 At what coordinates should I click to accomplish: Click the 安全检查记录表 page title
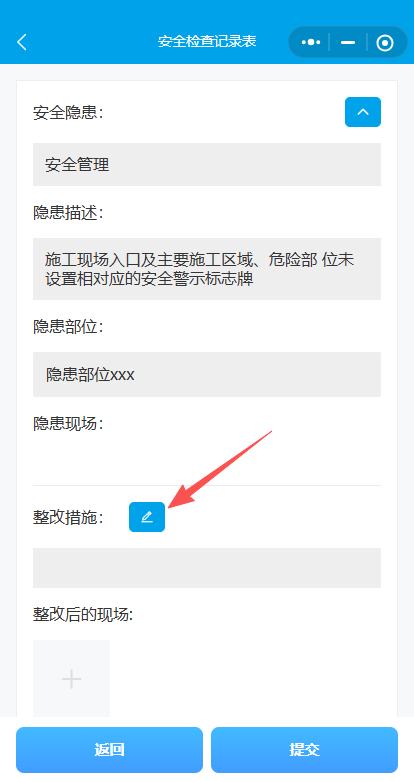pyautogui.click(x=207, y=41)
